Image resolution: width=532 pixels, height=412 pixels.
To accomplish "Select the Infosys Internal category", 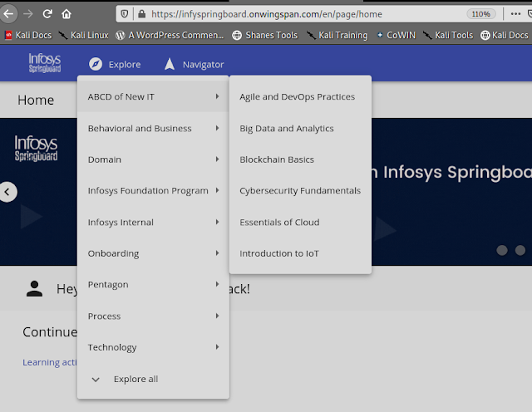I will pyautogui.click(x=153, y=222).
